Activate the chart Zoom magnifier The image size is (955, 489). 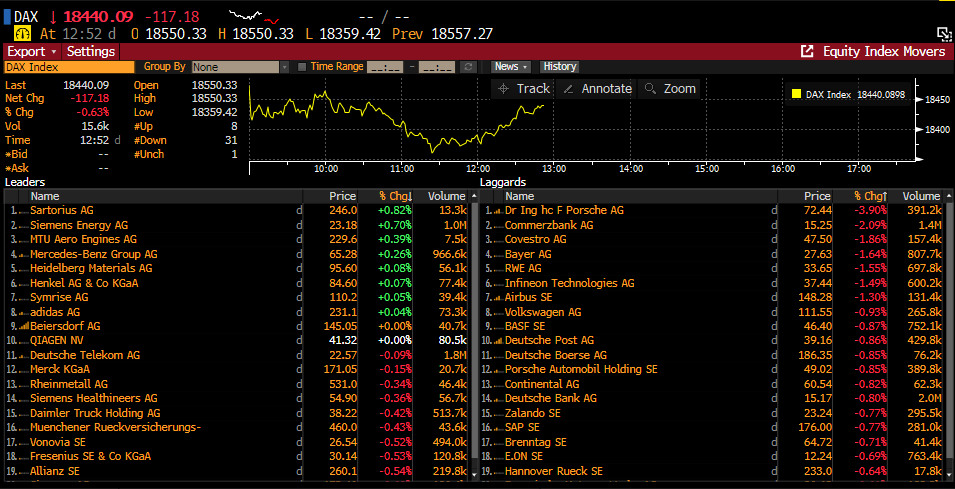[x=669, y=89]
